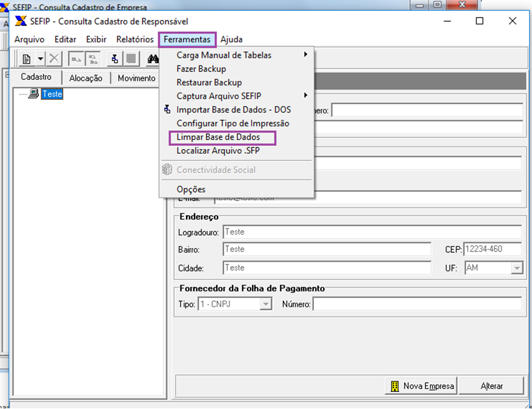Click the Logradouro input field
This screenshot has width=532, height=409.
tap(371, 232)
